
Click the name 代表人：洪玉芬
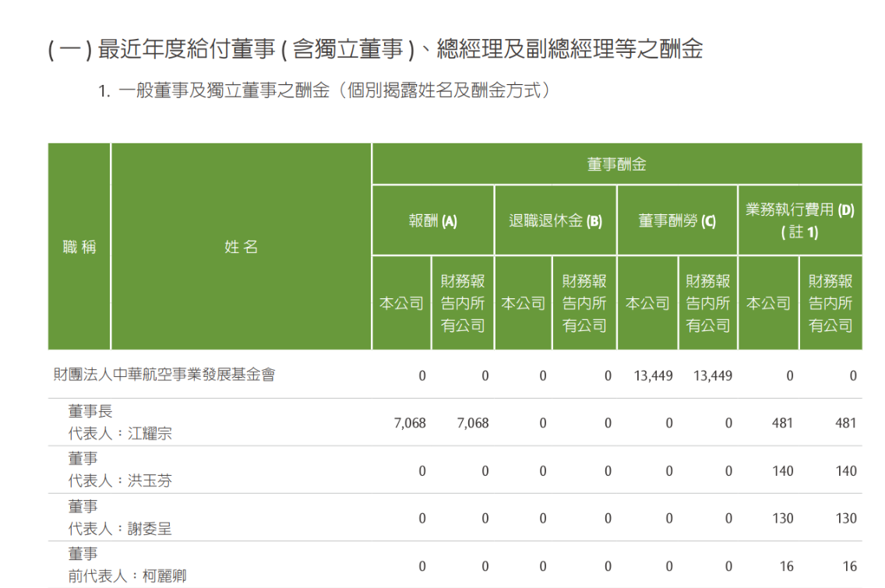point(120,481)
